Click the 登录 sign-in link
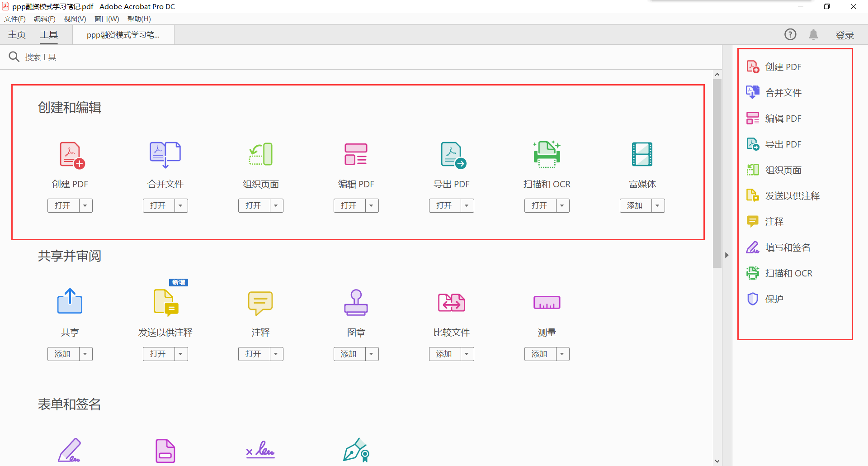This screenshot has height=466, width=868. click(x=844, y=35)
